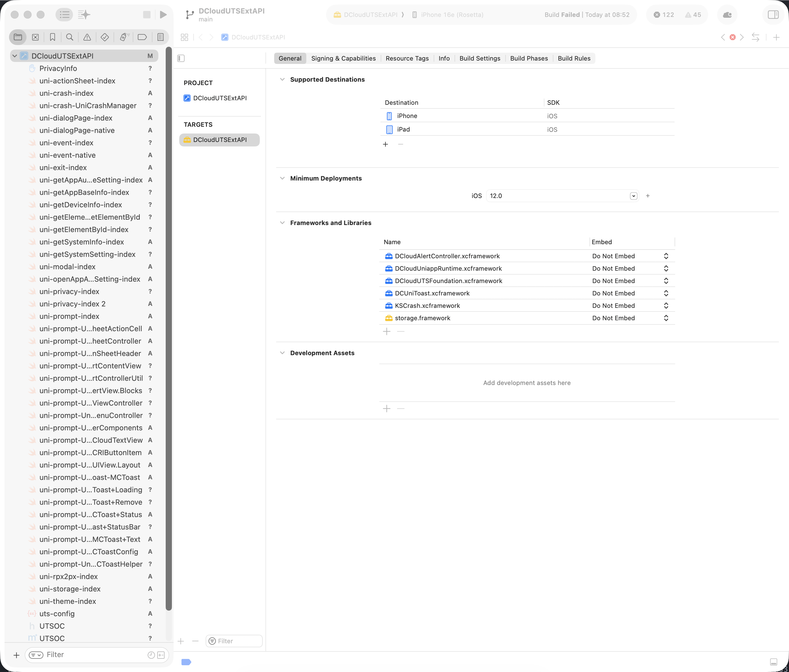Go back in editor history
The width and height of the screenshot is (789, 672).
201,37
